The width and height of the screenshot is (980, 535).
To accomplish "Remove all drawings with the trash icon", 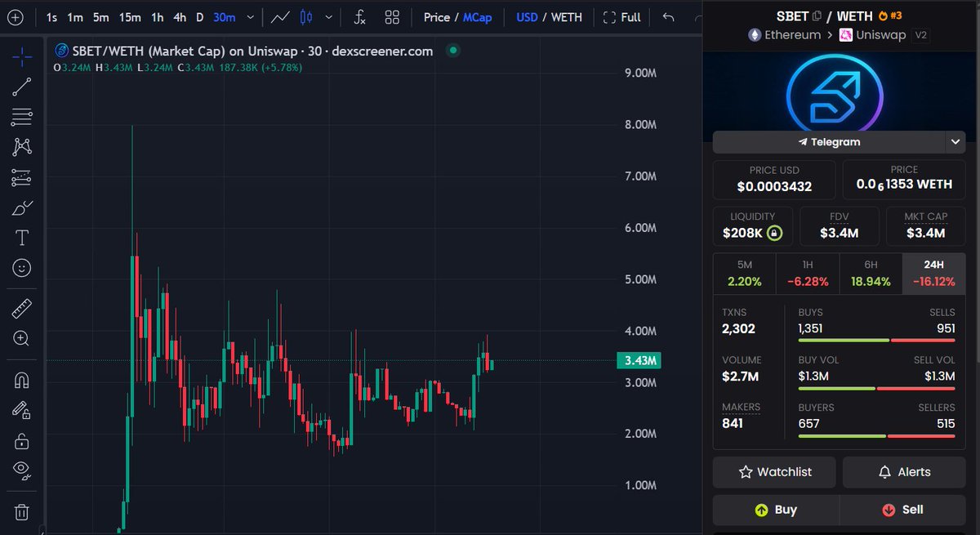I will (22, 512).
